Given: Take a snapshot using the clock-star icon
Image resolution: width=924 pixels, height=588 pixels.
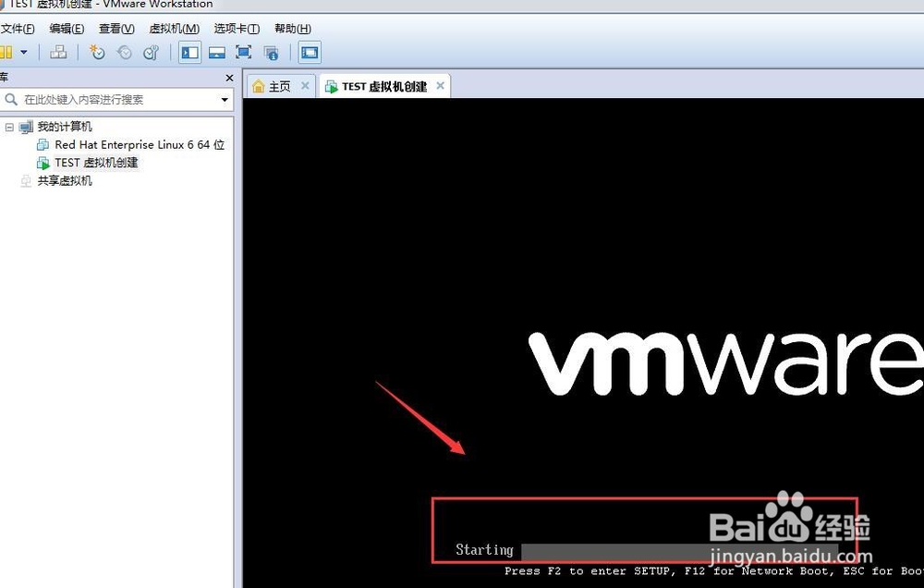Looking at the screenshot, I should pos(97,53).
